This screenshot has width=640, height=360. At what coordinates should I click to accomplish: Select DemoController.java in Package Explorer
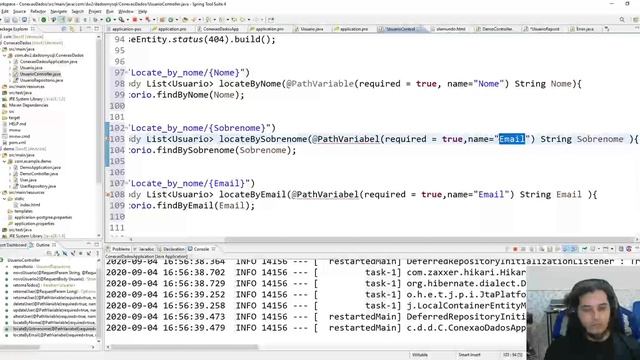pos(39,174)
